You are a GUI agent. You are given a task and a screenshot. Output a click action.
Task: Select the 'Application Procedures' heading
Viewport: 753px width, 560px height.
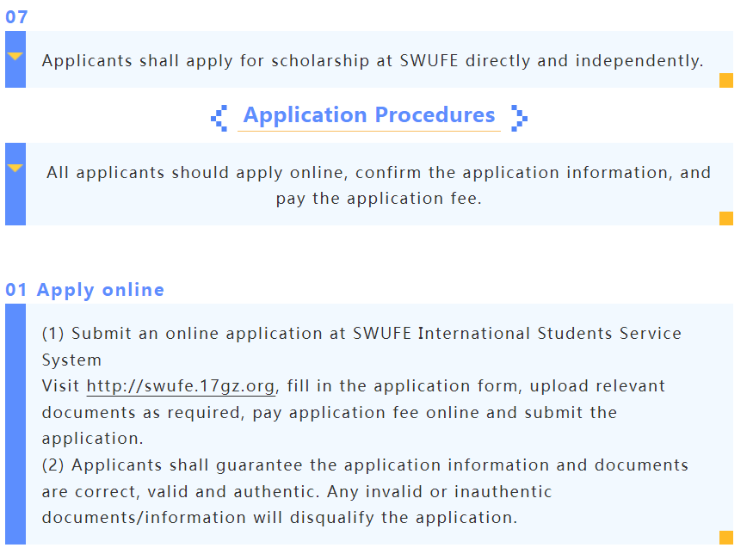point(369,115)
